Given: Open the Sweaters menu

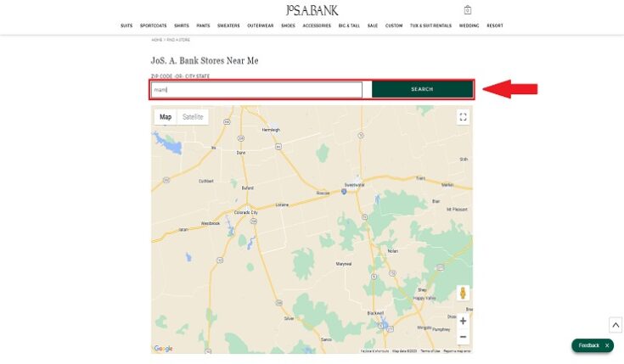Looking at the screenshot, I should [x=228, y=25].
